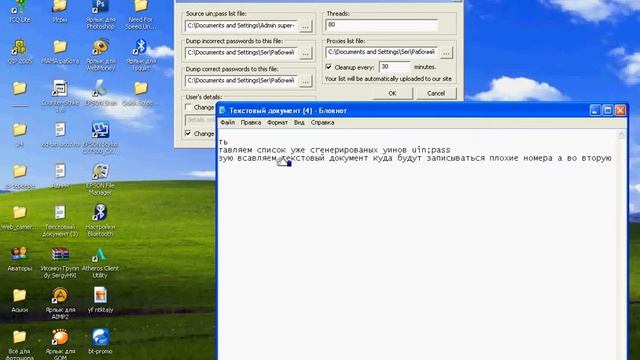Browse for incorrect passwords dump file
This screenshot has height=360, width=640.
pos(306,53)
